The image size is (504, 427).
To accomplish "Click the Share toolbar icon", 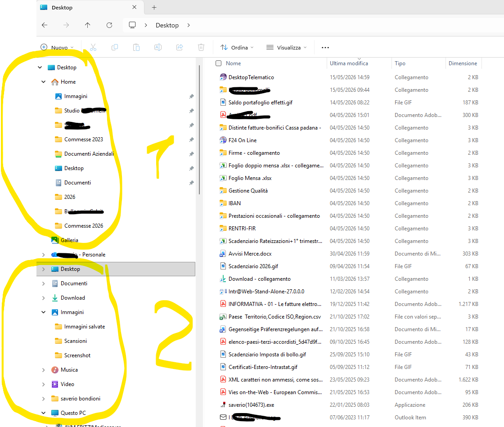I will [180, 48].
